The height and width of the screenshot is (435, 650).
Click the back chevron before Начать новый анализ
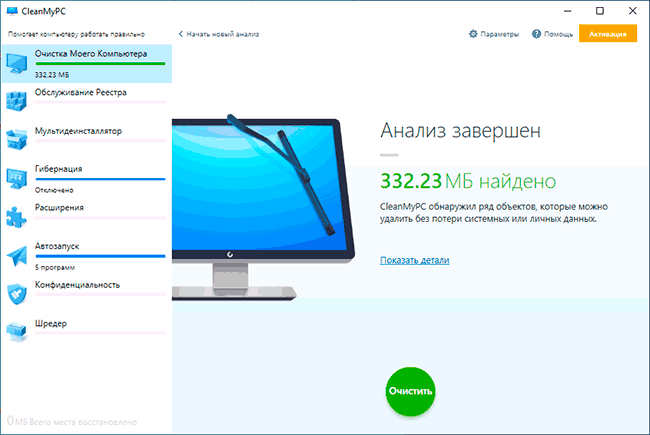tap(180, 34)
